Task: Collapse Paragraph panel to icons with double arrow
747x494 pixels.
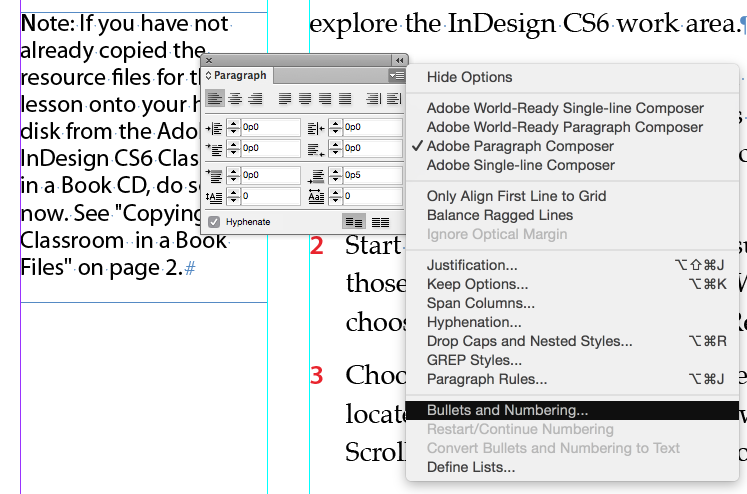Action: coord(399,60)
